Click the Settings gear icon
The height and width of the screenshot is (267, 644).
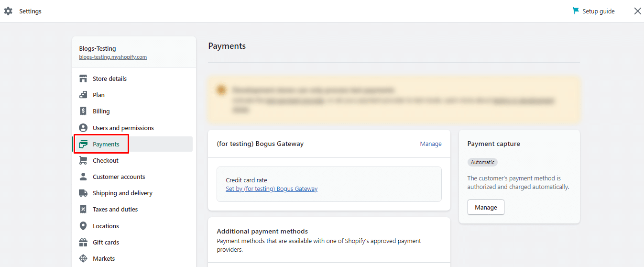(8, 11)
